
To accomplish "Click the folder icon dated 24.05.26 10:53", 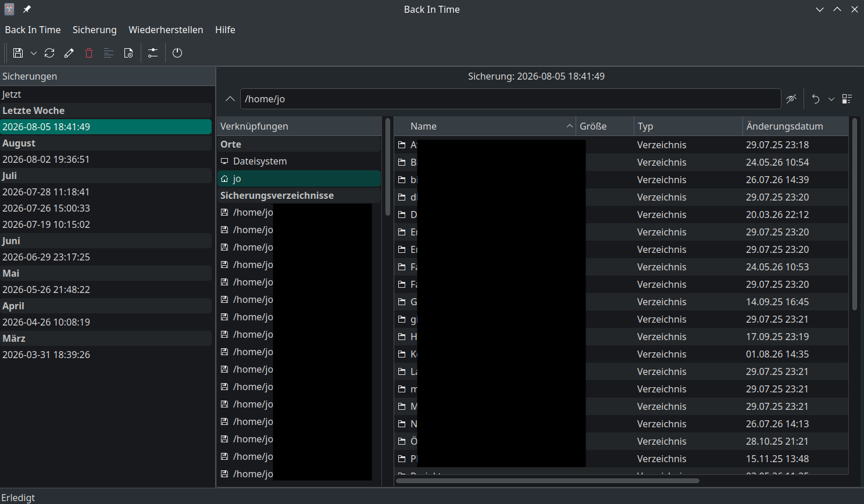I will coord(402,267).
